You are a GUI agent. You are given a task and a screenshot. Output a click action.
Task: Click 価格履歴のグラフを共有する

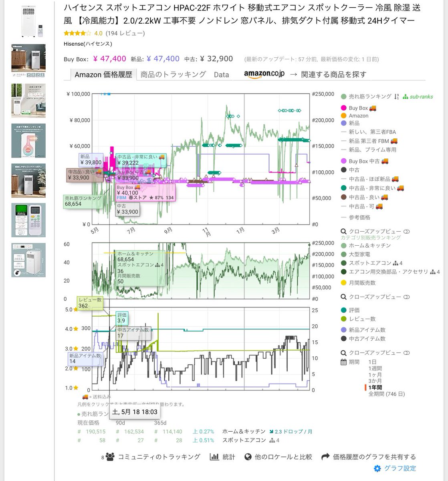tap(374, 457)
